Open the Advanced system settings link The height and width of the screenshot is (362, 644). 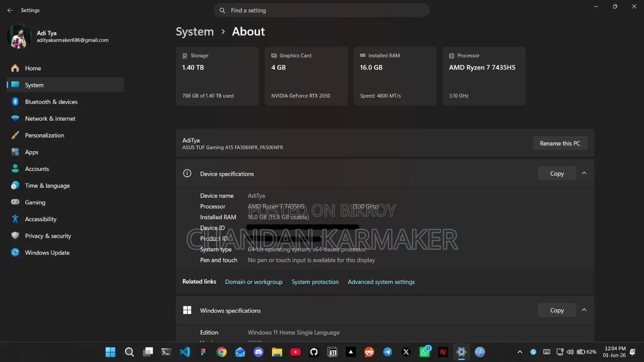point(381,282)
